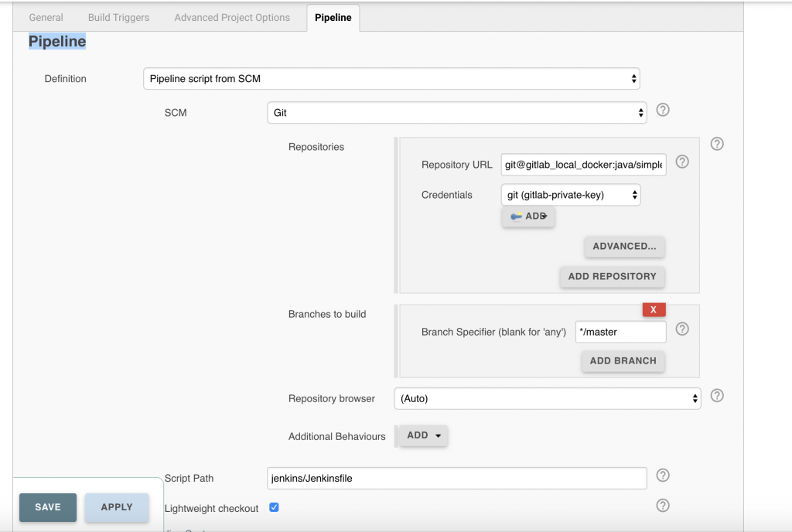
Task: Open the Advanced Project Options tab
Action: click(232, 17)
